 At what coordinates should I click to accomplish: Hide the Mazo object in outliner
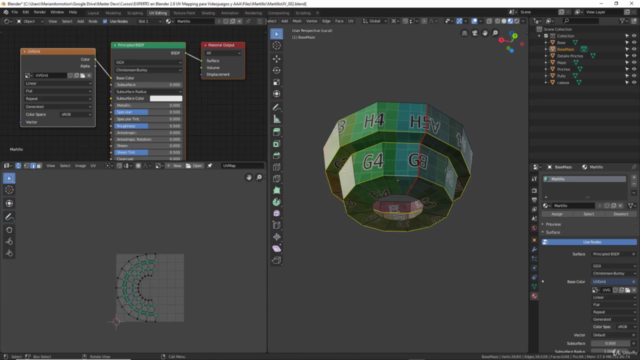point(634,62)
